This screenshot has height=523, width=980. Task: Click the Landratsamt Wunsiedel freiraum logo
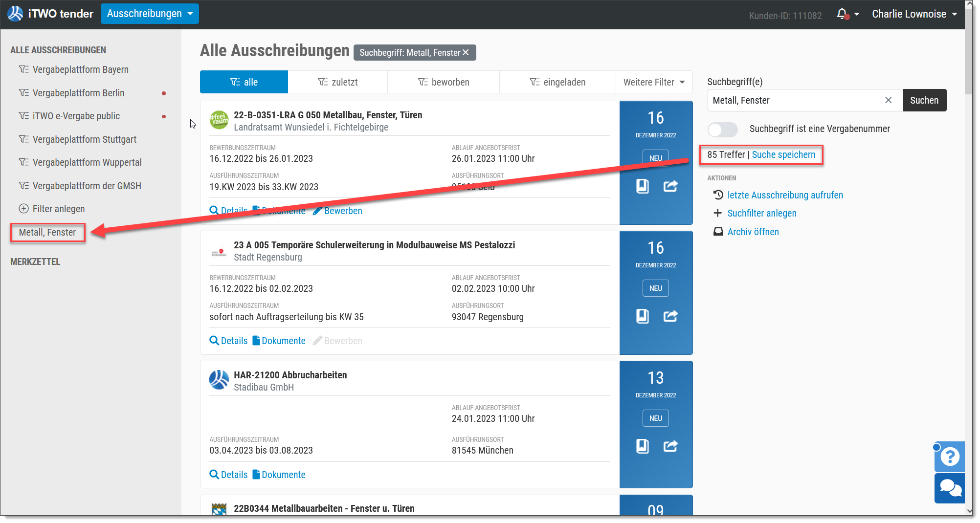219,120
